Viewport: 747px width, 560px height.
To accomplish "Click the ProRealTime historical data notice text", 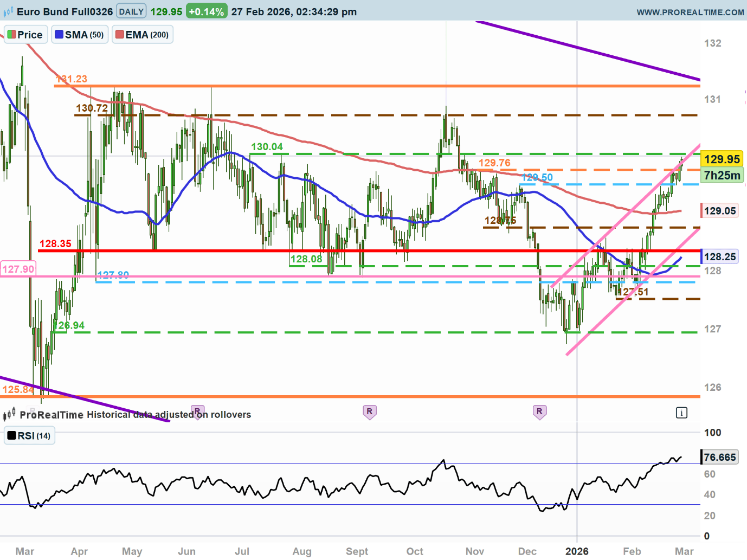I will pyautogui.click(x=136, y=415).
